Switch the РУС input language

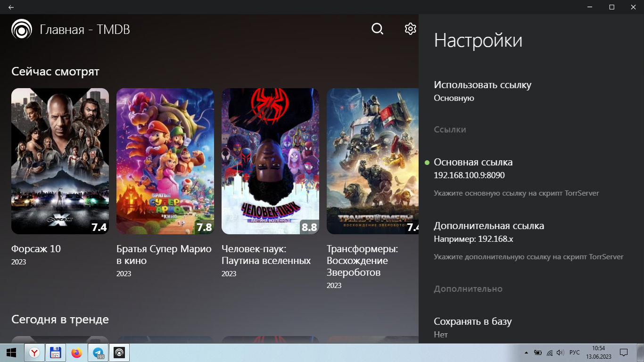pyautogui.click(x=575, y=353)
